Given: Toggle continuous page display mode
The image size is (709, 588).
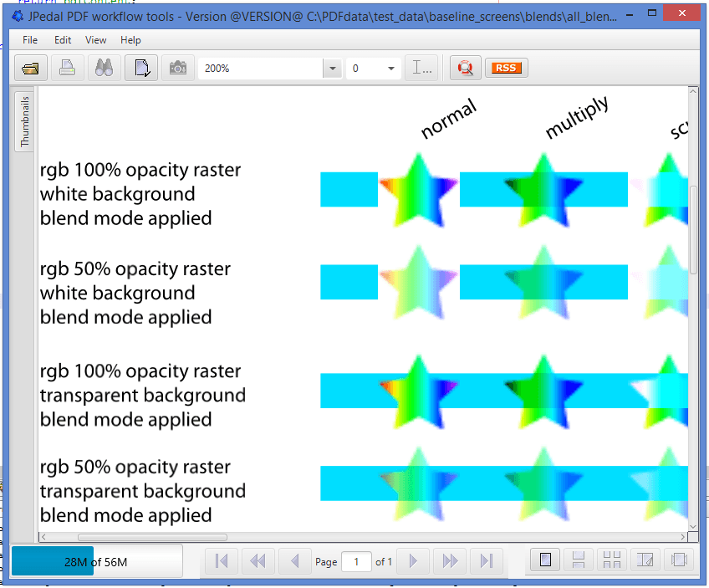Looking at the screenshot, I should 577,560.
